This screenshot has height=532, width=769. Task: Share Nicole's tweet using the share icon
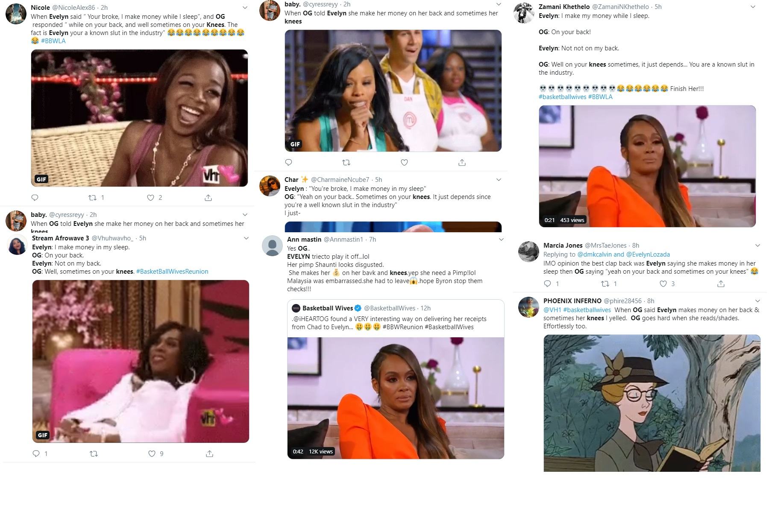click(x=208, y=198)
